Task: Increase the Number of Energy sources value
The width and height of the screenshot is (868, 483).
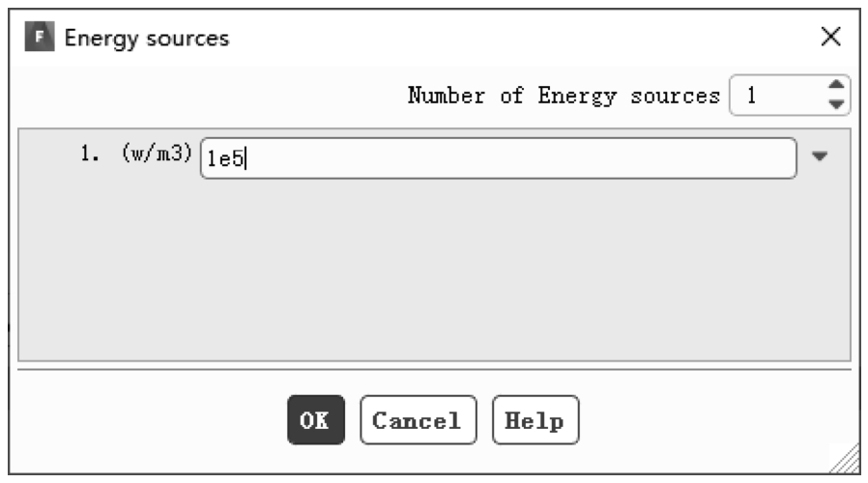Action: pyautogui.click(x=836, y=85)
